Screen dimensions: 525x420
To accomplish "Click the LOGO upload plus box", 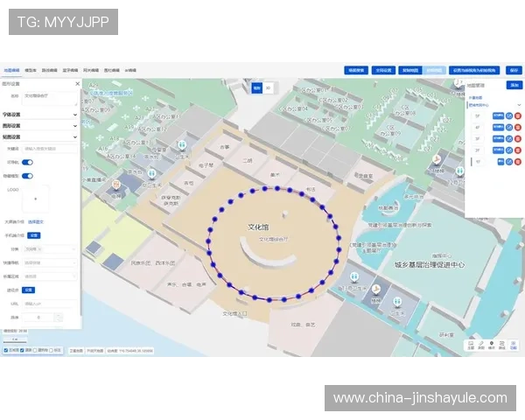I will [36, 199].
